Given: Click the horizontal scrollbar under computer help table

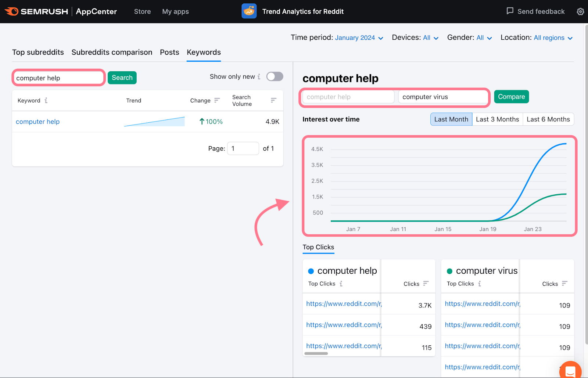Looking at the screenshot, I should coord(316,354).
